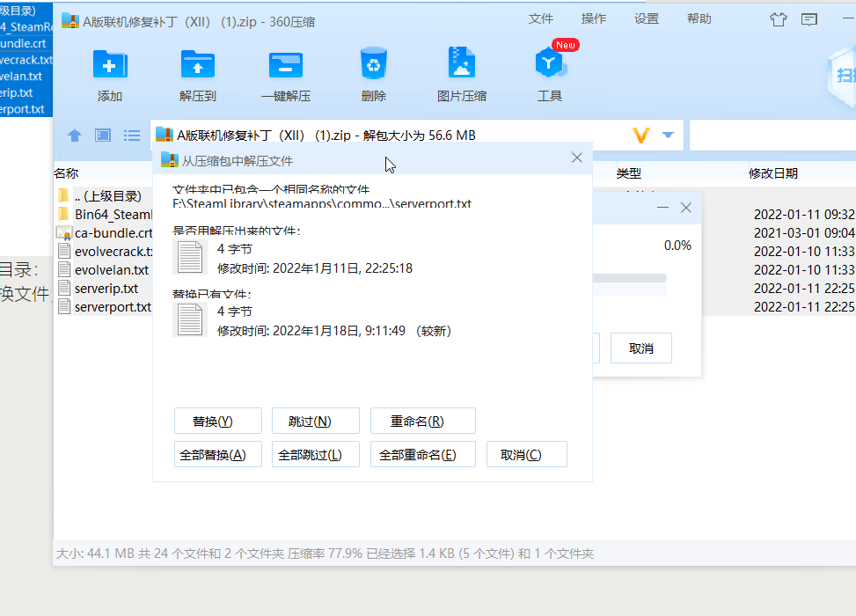Click the 全部重命名(E) rename all button
Screen dimensions: 856x616
click(x=422, y=454)
